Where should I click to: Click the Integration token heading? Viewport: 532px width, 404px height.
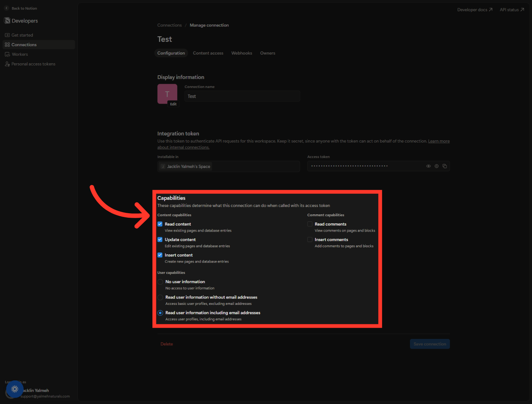click(178, 134)
